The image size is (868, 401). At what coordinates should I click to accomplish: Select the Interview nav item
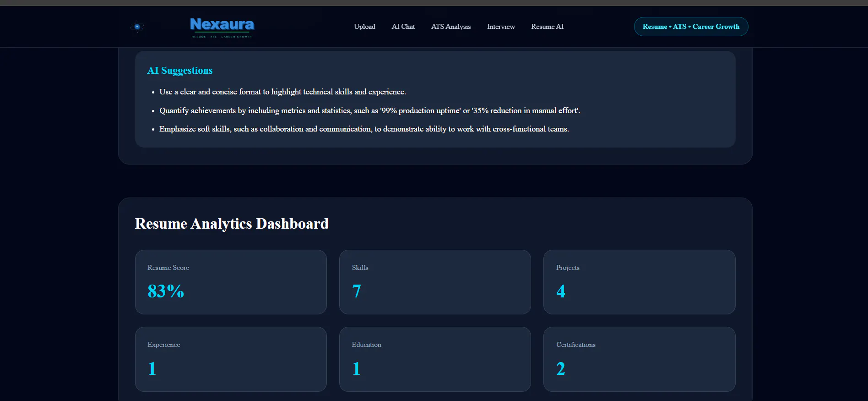point(501,27)
